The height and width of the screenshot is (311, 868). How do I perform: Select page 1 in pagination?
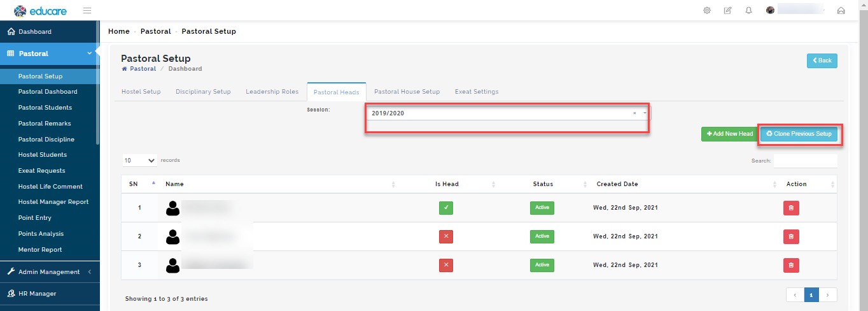[x=811, y=295]
